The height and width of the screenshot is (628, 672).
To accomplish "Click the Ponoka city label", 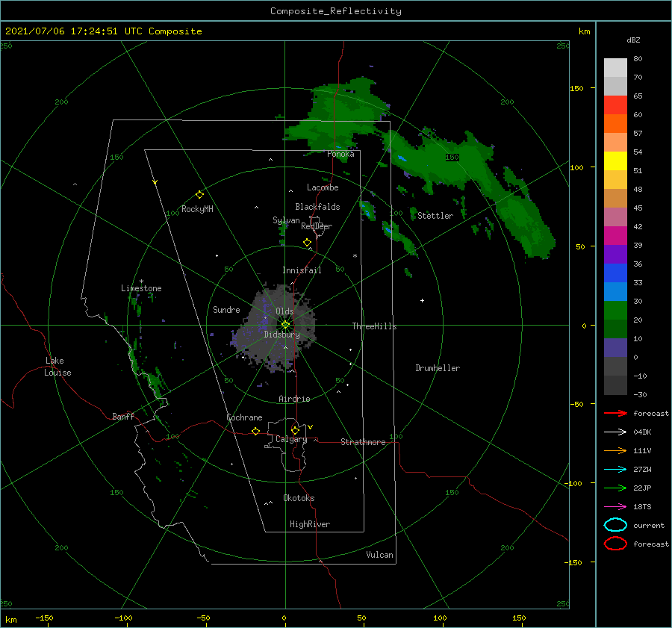I will (x=340, y=154).
